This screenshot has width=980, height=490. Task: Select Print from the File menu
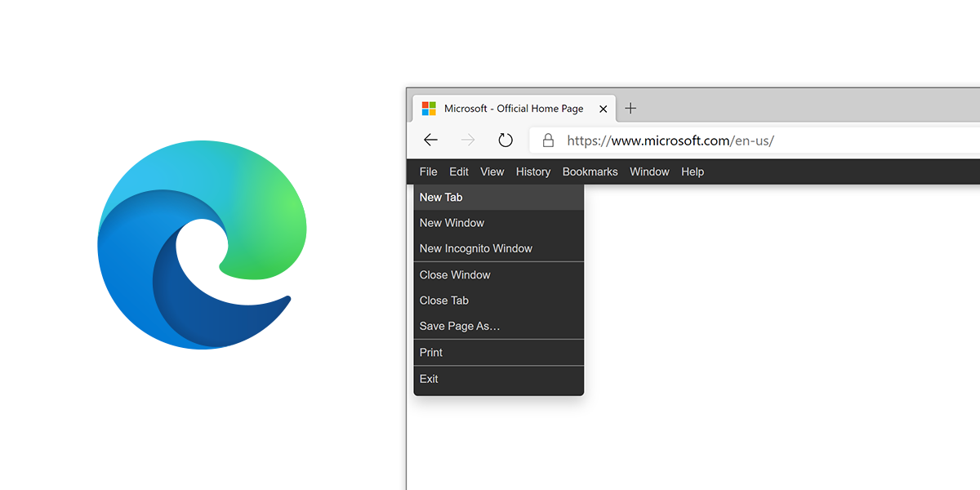pyautogui.click(x=431, y=353)
